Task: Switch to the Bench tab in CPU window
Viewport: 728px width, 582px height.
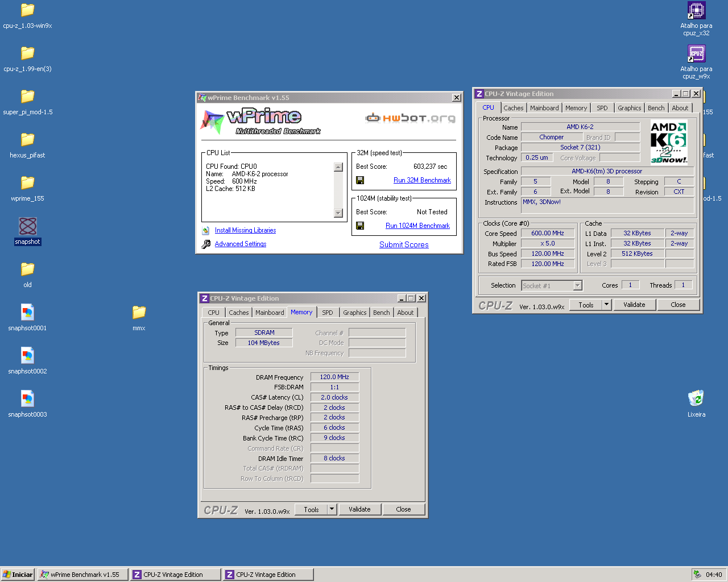Action: [656, 108]
